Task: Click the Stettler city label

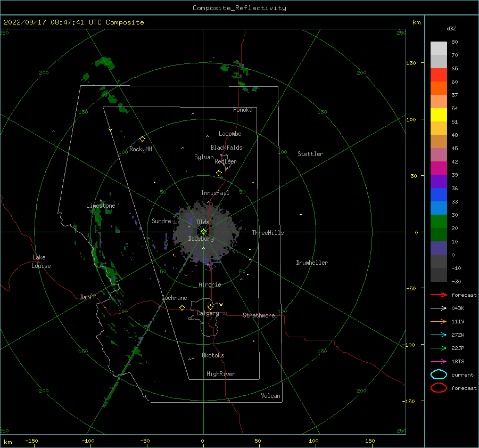Action: click(310, 154)
